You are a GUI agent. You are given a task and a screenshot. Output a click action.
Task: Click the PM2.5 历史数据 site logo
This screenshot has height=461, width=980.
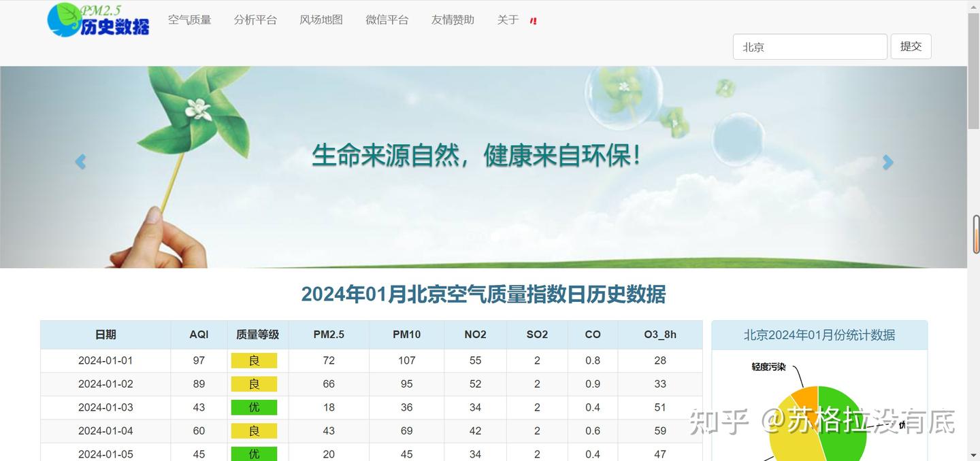pos(99,20)
